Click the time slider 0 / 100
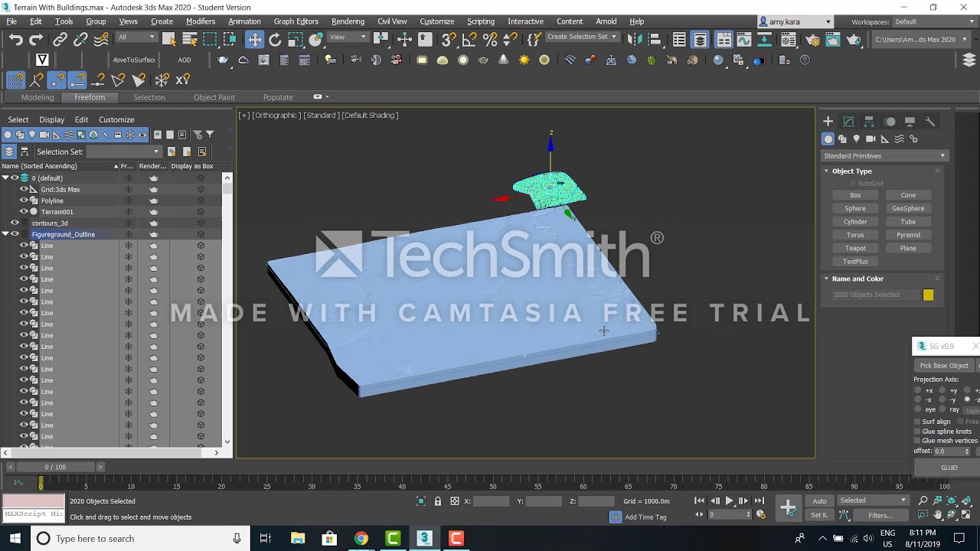Image resolution: width=980 pixels, height=551 pixels. click(x=55, y=467)
